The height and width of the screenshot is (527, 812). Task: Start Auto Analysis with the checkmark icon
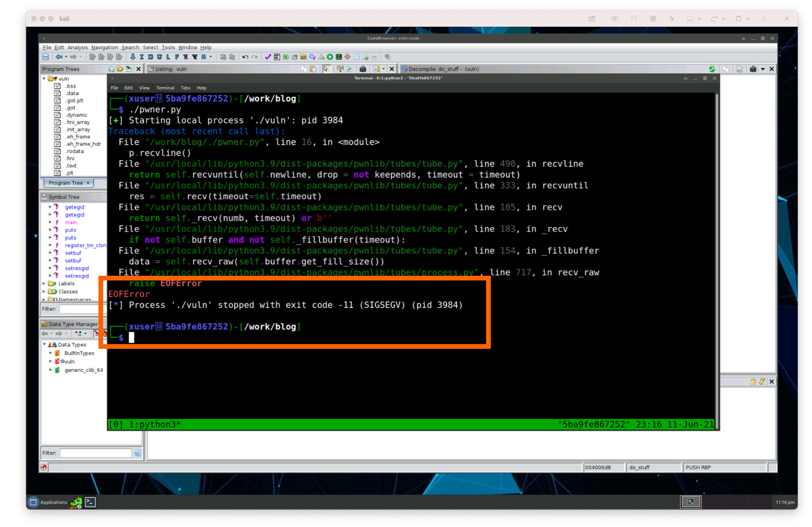tap(268, 57)
